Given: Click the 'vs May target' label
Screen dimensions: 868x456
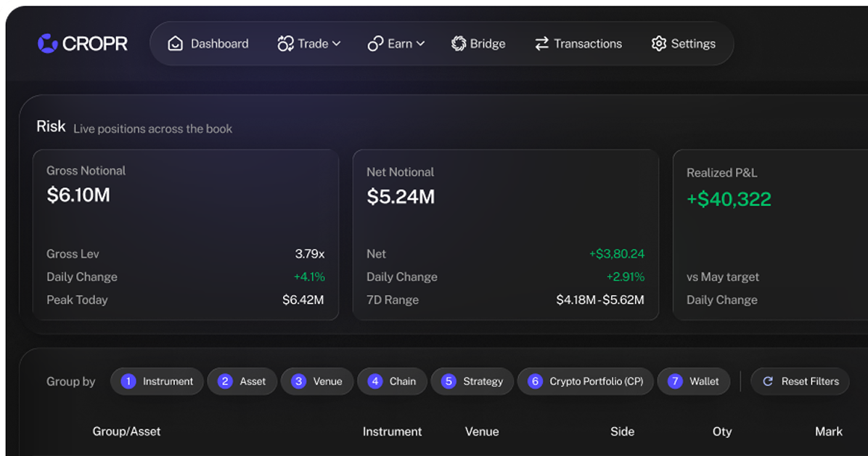Looking at the screenshot, I should coord(722,277).
